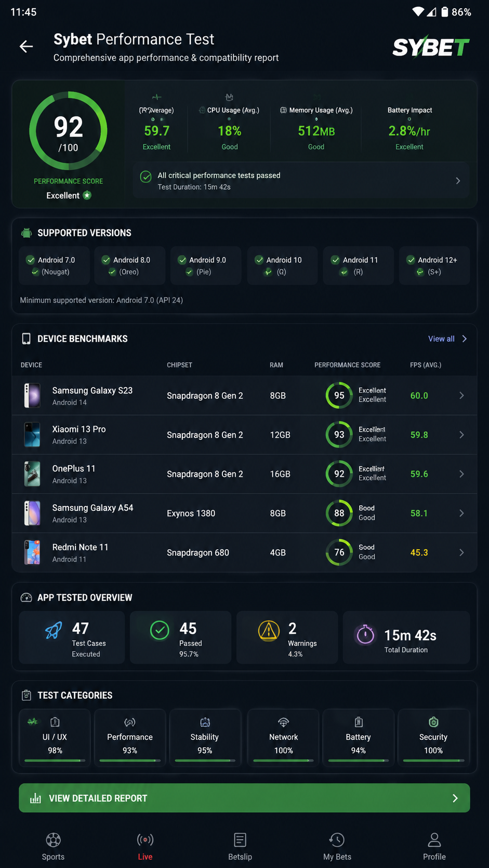Open the Network 100% category
The image size is (489, 868).
tap(283, 738)
